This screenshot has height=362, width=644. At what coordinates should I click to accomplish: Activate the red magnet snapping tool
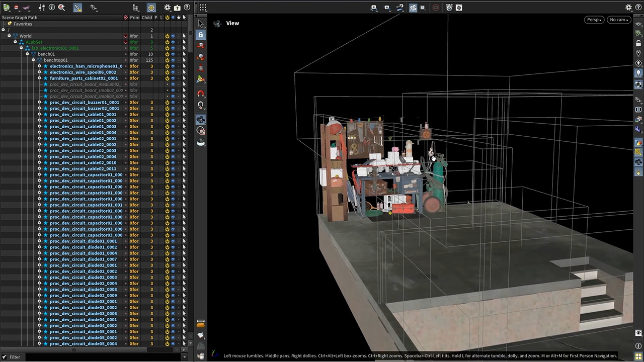click(201, 94)
